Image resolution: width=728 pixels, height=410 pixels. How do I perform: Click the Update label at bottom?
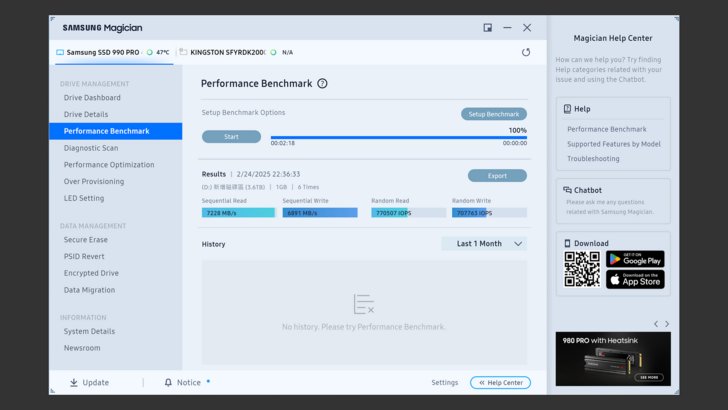pos(96,383)
